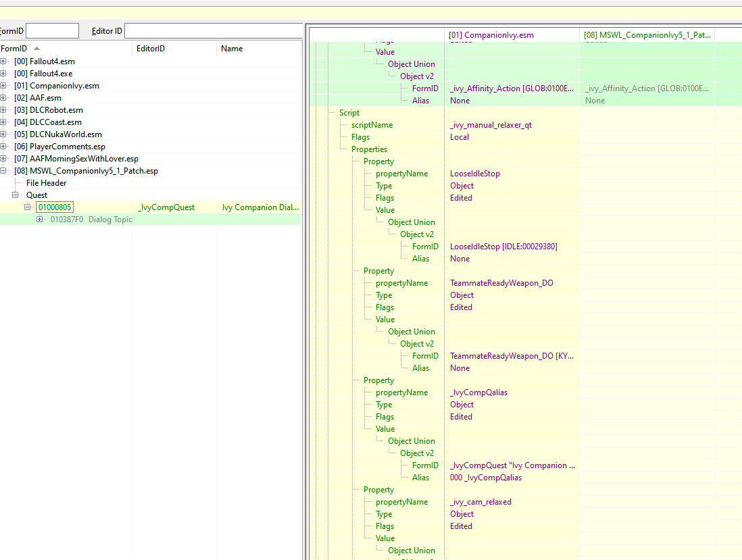Select the [06] PlayerComments.esp label
Viewport: 742px width, 560px height.
click(59, 147)
